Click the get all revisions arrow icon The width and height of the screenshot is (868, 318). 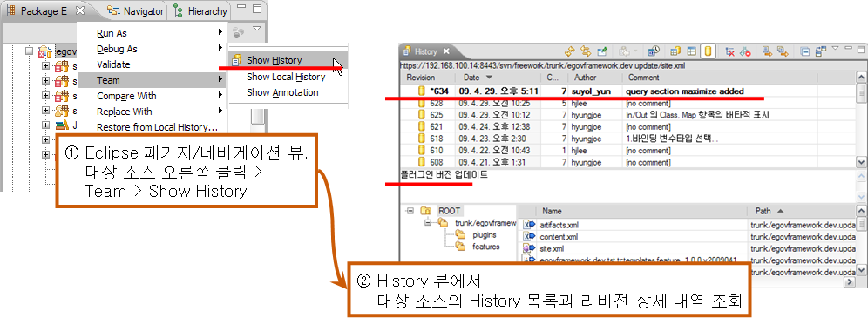tap(783, 51)
